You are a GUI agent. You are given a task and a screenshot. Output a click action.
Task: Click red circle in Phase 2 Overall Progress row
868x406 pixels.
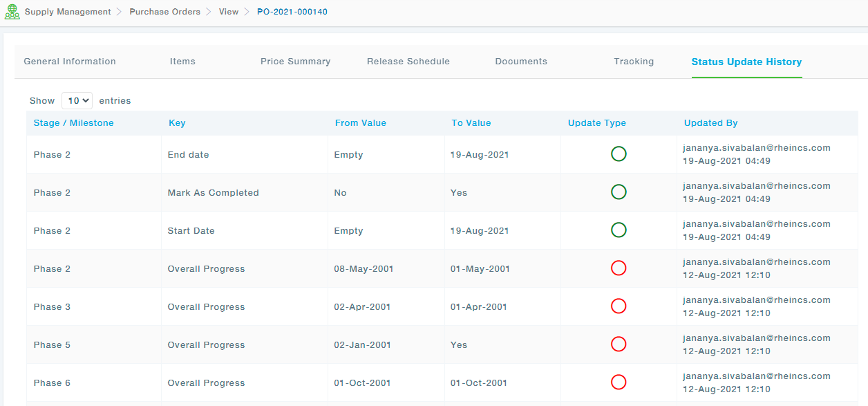(x=619, y=268)
